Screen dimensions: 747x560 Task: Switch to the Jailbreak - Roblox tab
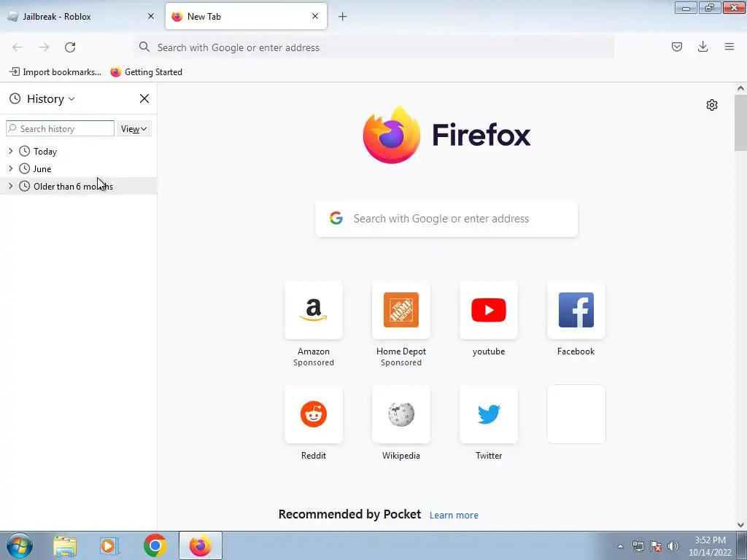coord(81,16)
